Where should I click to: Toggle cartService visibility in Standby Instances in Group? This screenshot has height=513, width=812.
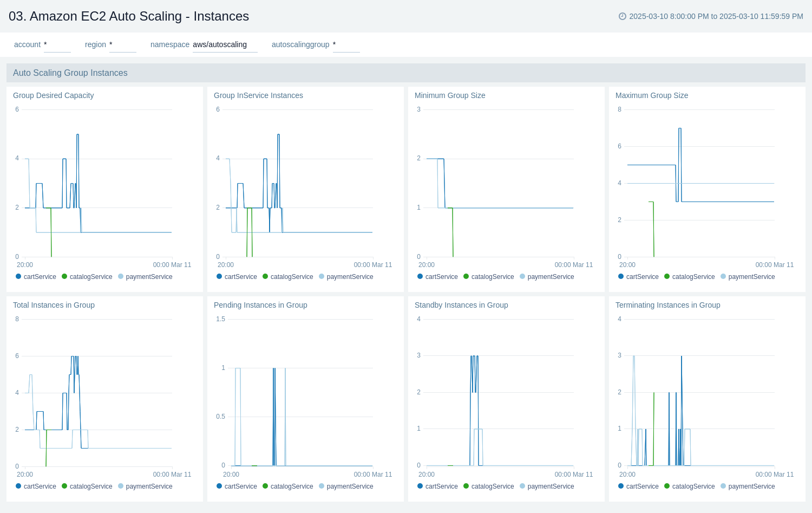pos(420,486)
